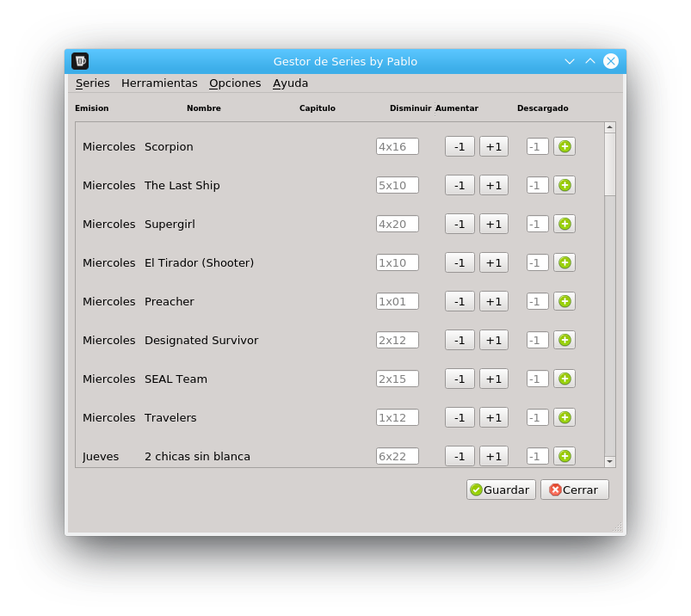Click the scrollbar up arrow
This screenshot has height=616, width=691.
coord(610,127)
